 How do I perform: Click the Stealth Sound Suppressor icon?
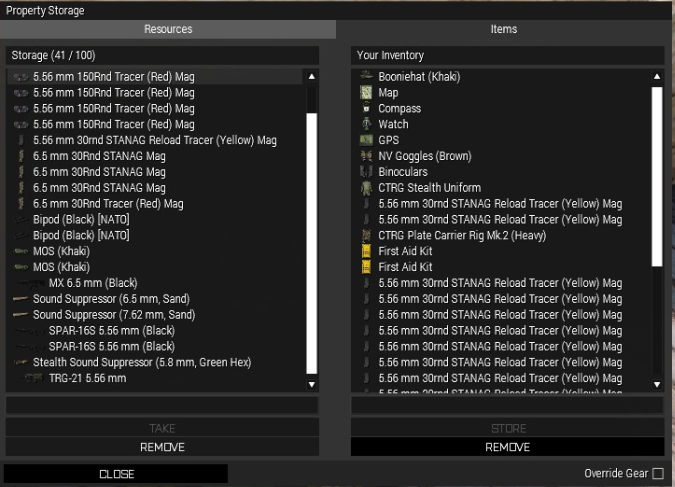point(21,362)
